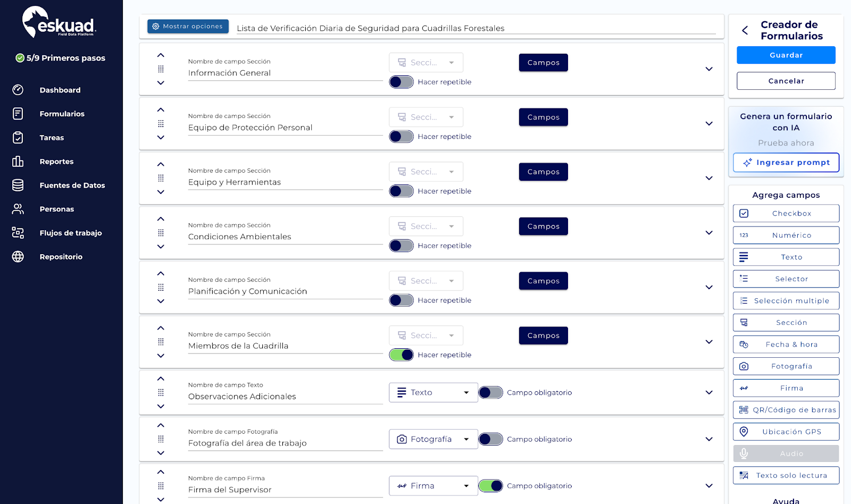
Task: Move Fotografía del área de trabajo down
Action: (x=161, y=453)
